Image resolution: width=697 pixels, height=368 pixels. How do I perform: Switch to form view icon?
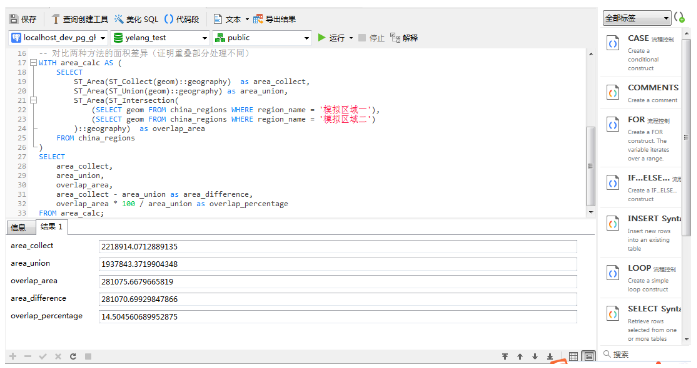(x=589, y=356)
